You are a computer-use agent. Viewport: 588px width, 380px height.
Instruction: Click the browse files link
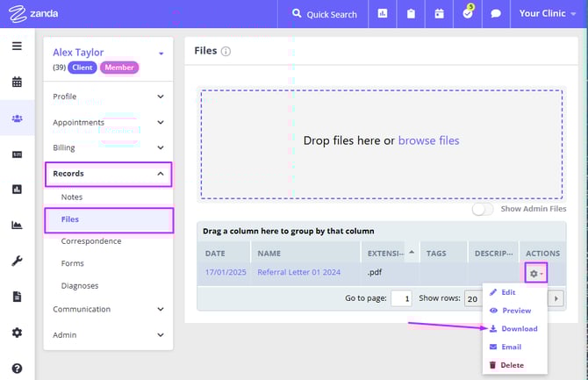[x=428, y=140]
